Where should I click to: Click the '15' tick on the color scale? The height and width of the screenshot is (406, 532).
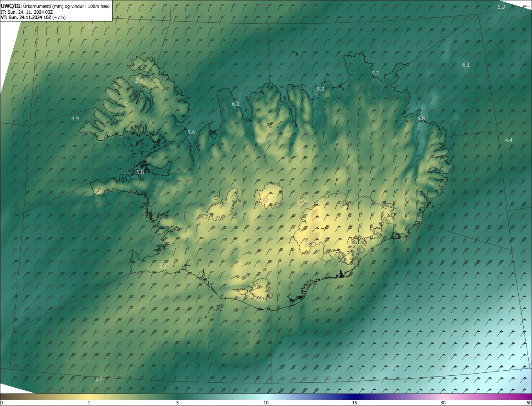click(355, 403)
